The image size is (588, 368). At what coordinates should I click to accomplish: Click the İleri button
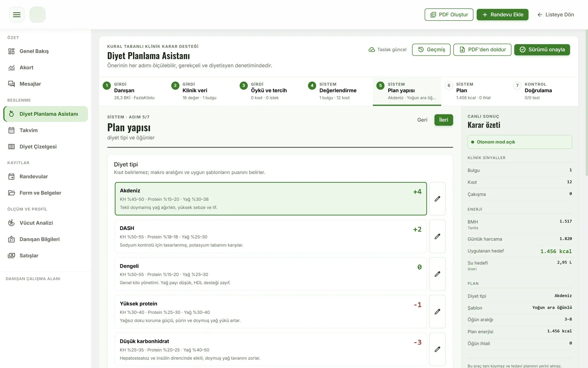(x=443, y=120)
